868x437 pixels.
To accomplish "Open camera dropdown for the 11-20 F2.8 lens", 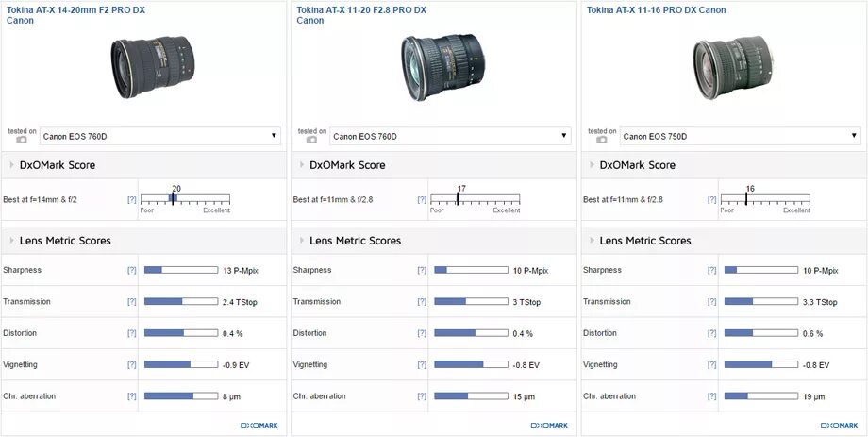I will point(450,136).
